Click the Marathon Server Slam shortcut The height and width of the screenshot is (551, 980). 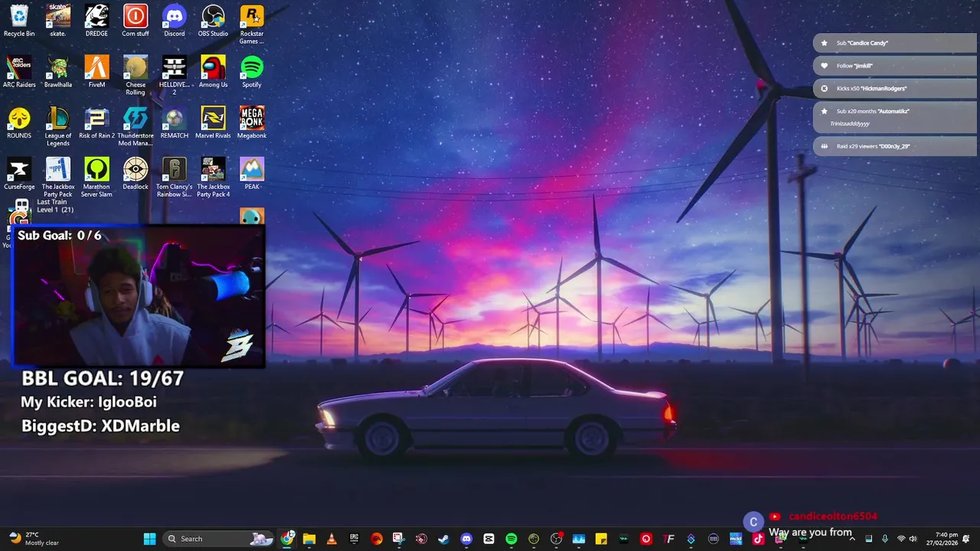pos(96,178)
